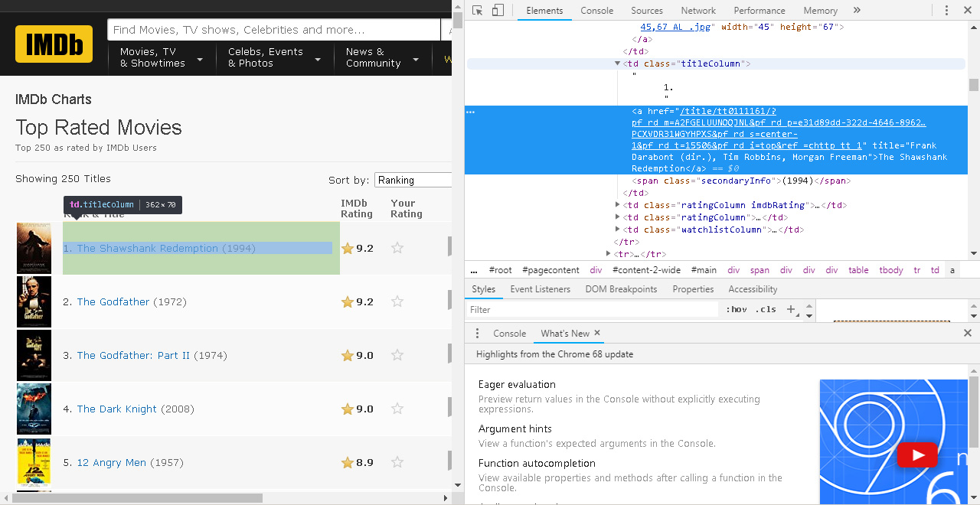Toggle :hov element state panel
Screen dimensions: 980x505
737,309
